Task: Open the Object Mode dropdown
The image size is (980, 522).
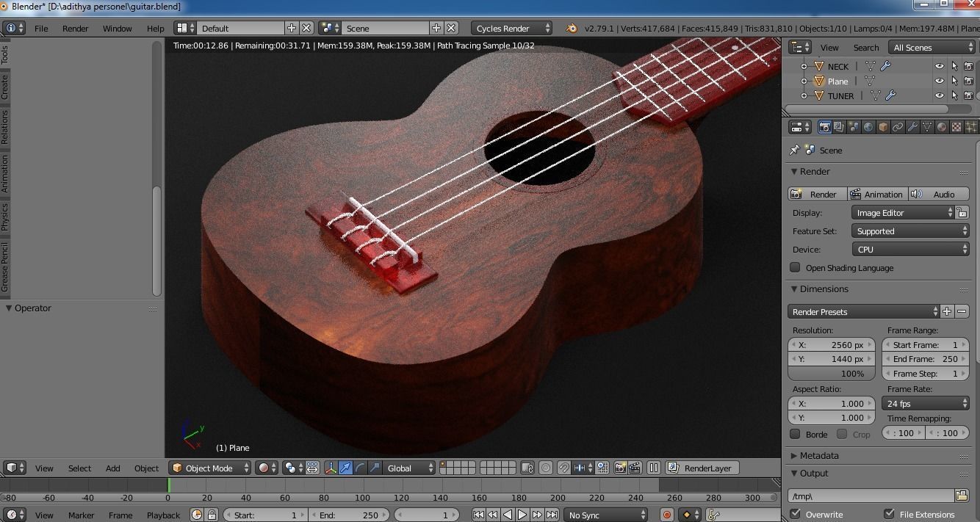Action: point(209,468)
